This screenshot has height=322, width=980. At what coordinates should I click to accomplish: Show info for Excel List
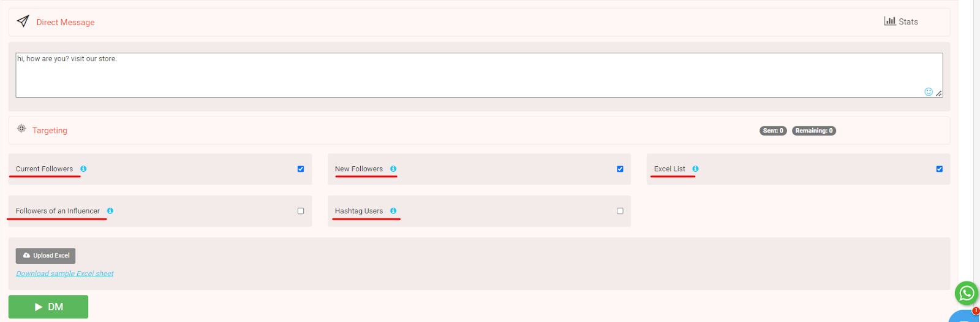(x=695, y=169)
